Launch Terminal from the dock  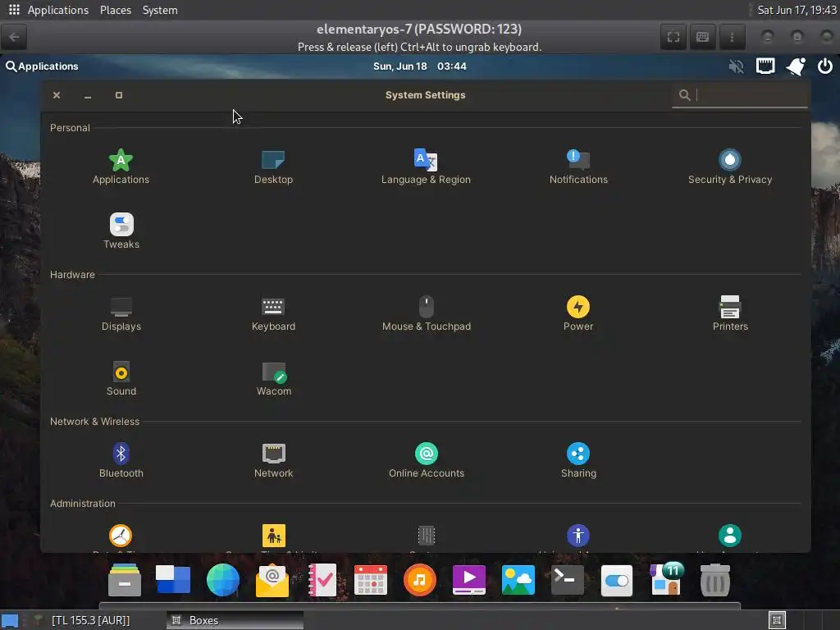click(x=568, y=580)
